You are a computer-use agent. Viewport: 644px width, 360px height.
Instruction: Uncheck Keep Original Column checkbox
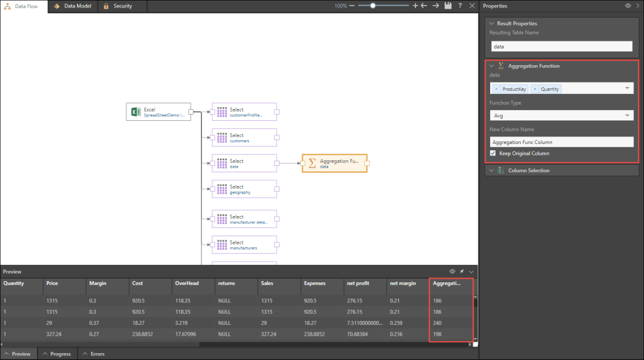click(x=493, y=153)
